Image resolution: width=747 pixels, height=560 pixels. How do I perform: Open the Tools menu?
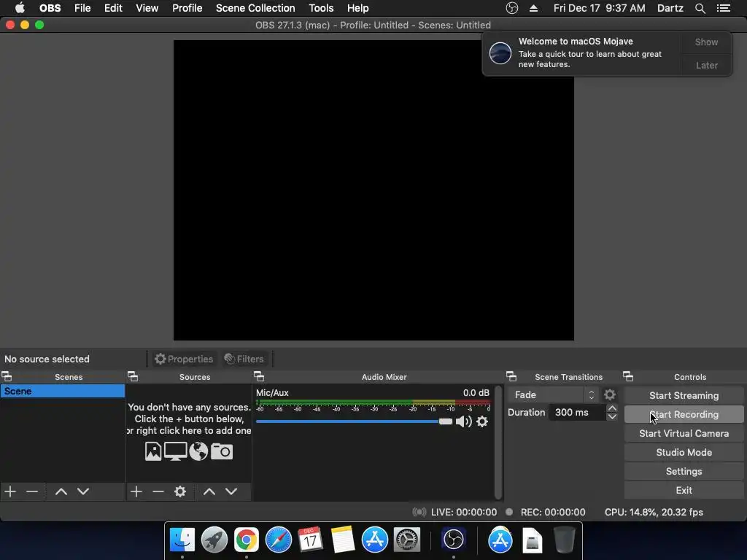pos(321,8)
